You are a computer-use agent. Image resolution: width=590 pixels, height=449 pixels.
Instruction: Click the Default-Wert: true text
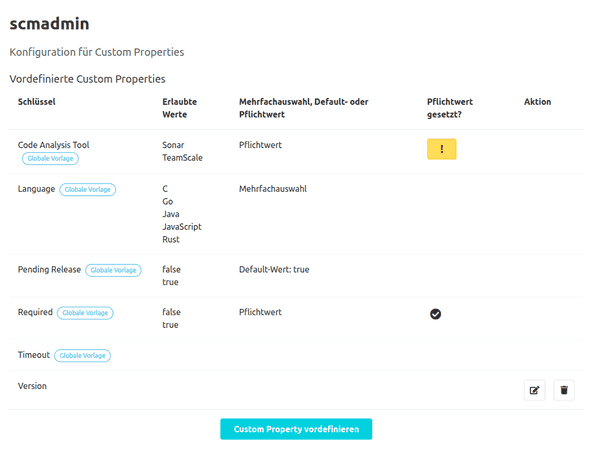274,269
